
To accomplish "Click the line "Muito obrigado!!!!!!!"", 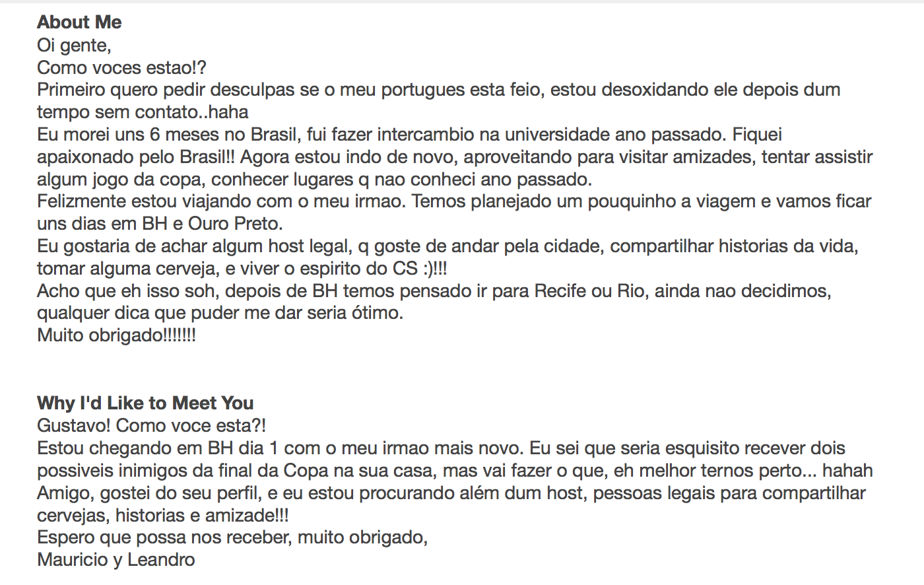I will 116,335.
